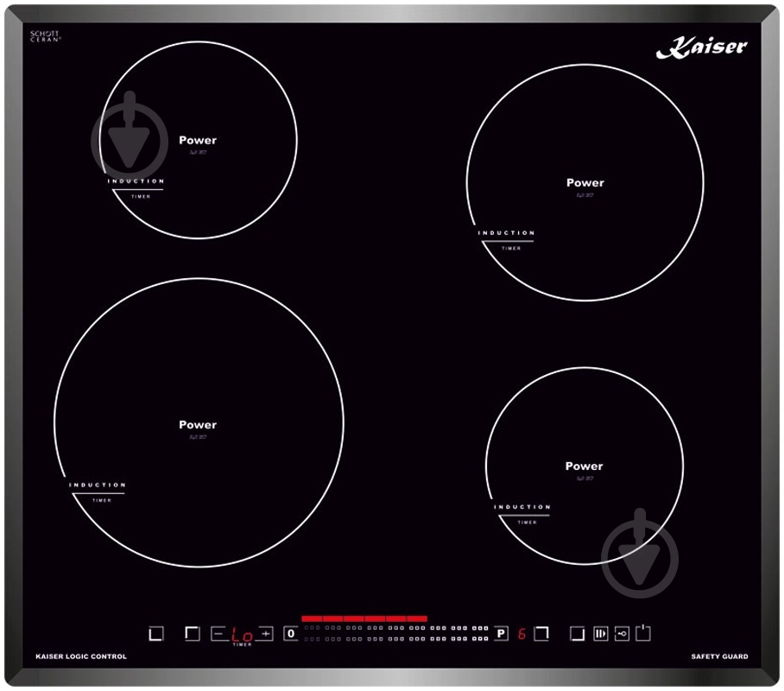
Task: Tap the zone selector beside the timer minus key
Action: [193, 634]
